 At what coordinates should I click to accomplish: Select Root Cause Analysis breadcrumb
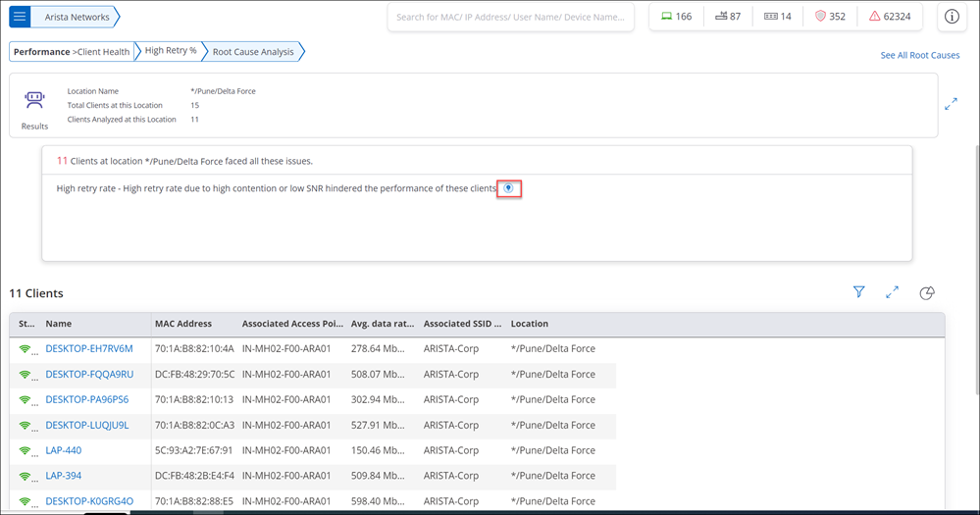(253, 52)
